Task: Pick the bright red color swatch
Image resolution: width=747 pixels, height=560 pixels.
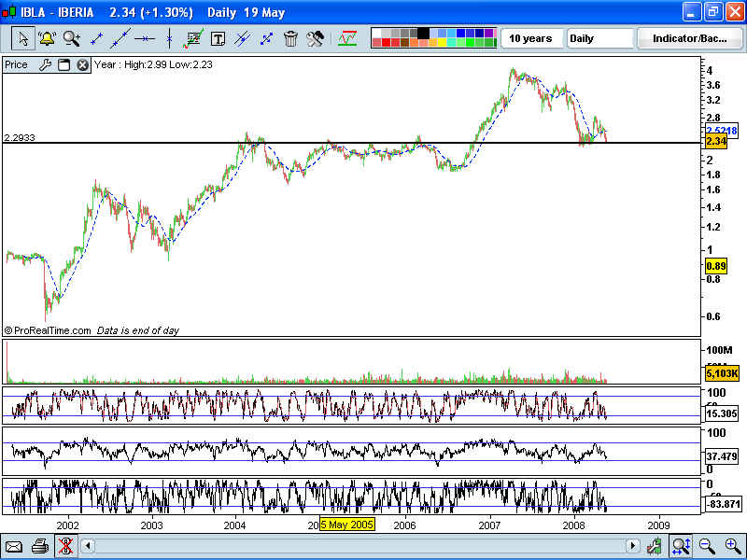Action: click(386, 42)
